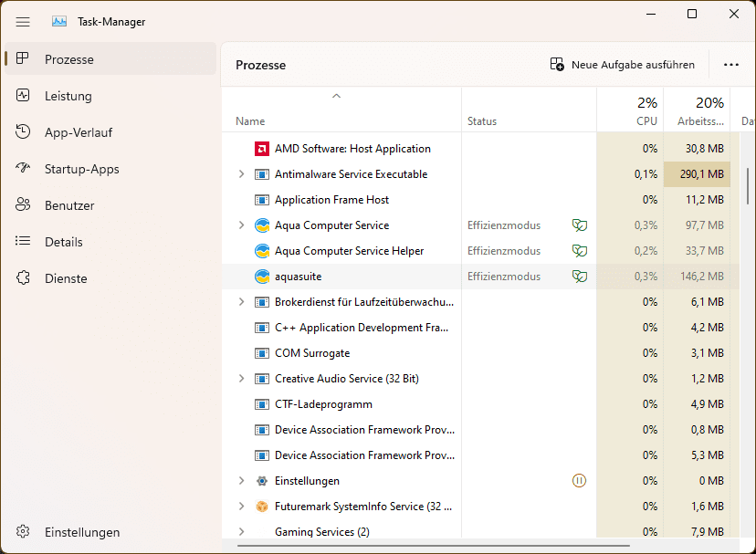Viewport: 756px width, 554px height.
Task: Select Device Association Framework row with 0,8 MB
Action: 480,430
